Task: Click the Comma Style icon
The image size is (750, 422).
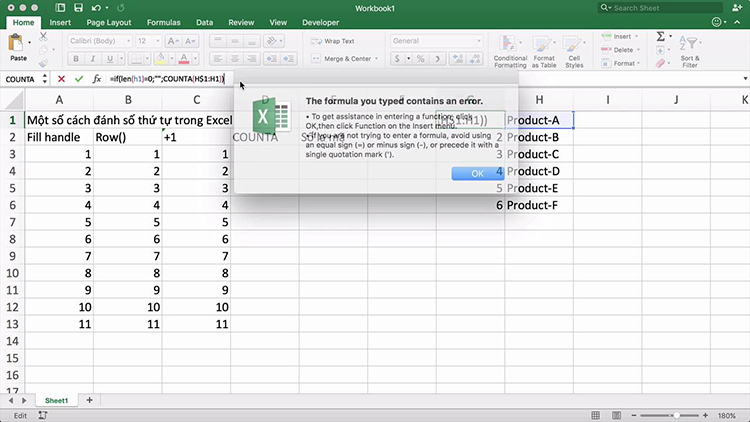Action: pos(437,58)
